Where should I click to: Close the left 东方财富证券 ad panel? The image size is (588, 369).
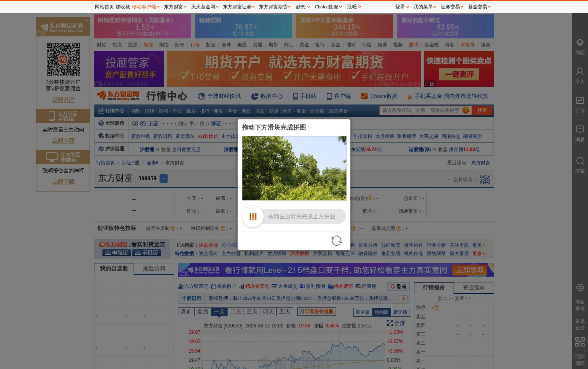86,20
